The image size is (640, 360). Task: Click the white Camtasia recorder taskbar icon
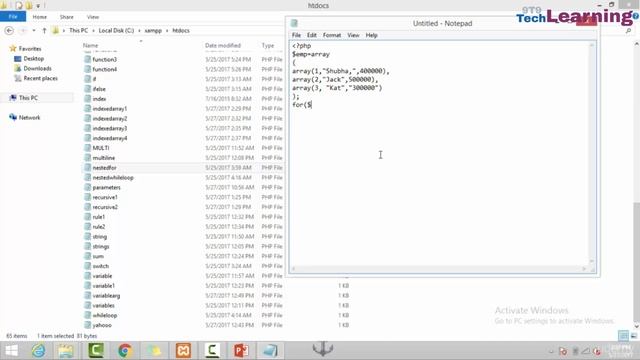click(212, 351)
